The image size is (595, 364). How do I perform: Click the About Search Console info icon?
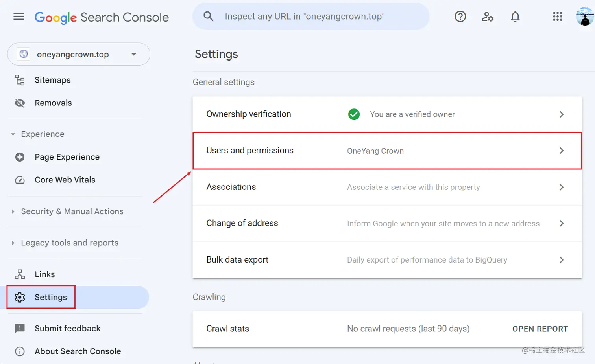point(20,351)
